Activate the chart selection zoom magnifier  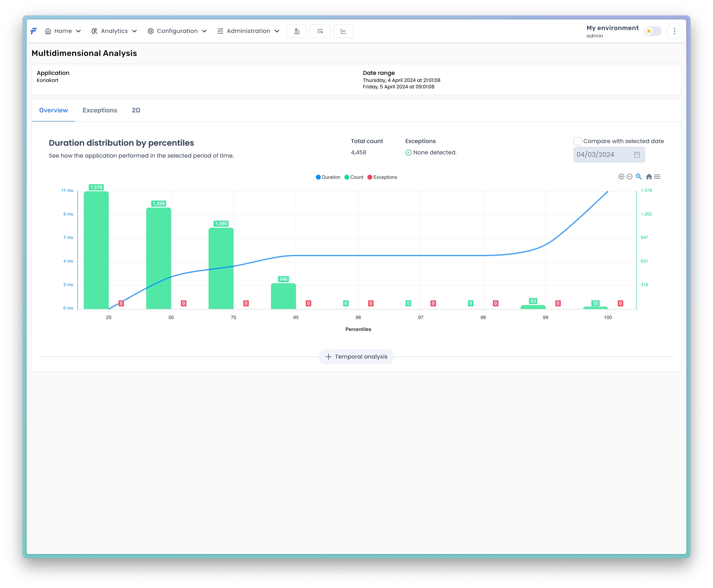[638, 177]
